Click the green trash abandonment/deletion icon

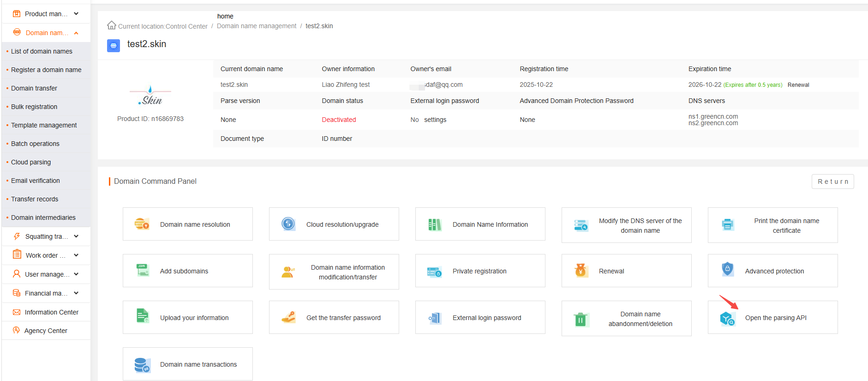point(581,319)
